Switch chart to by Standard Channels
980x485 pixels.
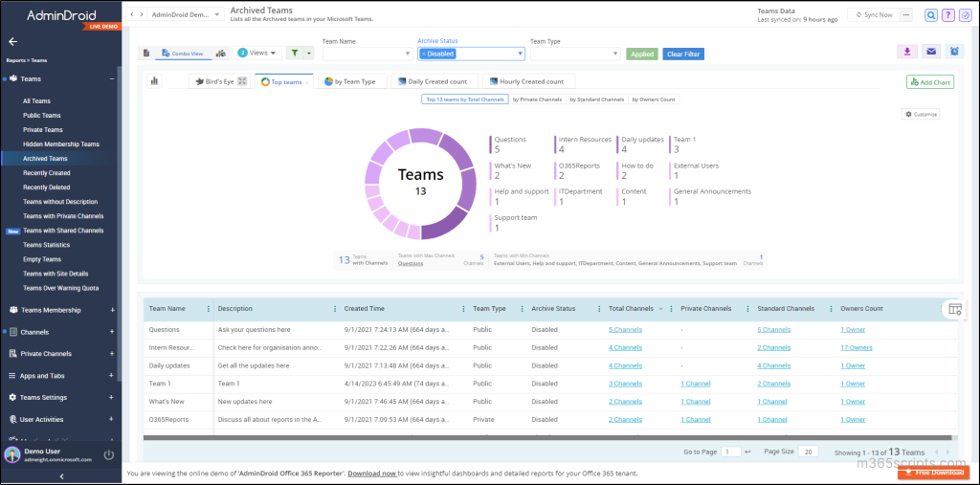(x=596, y=99)
